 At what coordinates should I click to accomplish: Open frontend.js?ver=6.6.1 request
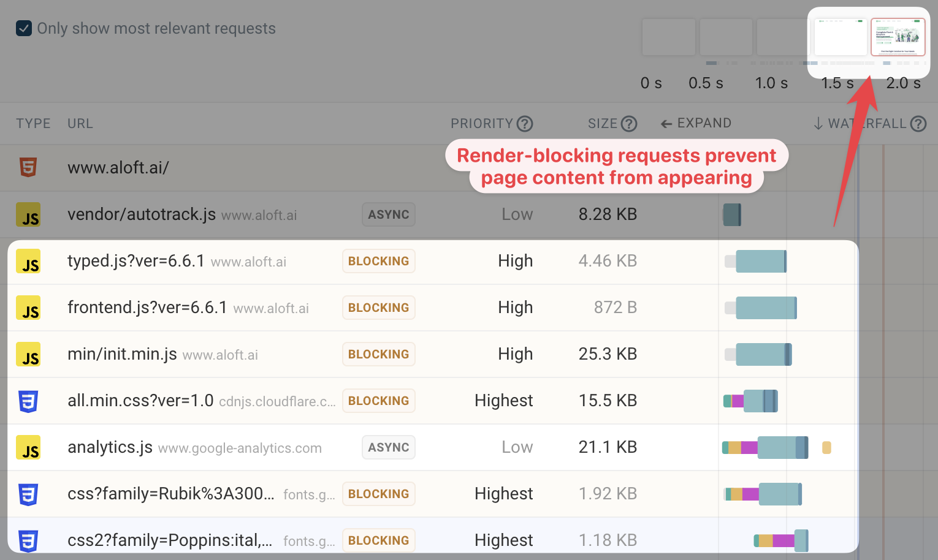[x=147, y=308]
